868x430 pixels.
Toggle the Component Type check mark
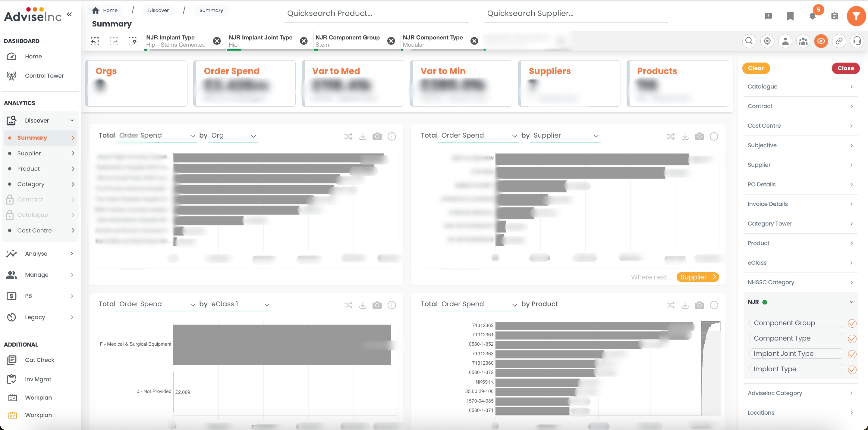852,339
